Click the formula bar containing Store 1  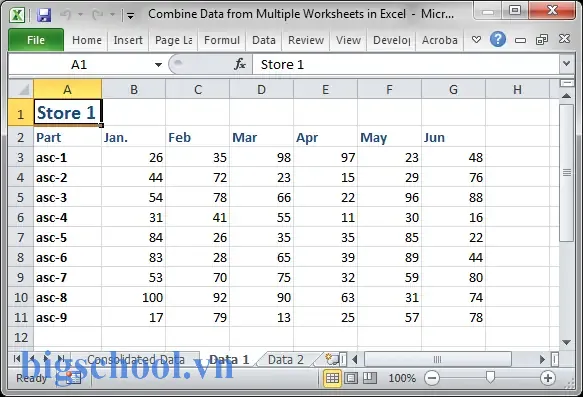405,65
